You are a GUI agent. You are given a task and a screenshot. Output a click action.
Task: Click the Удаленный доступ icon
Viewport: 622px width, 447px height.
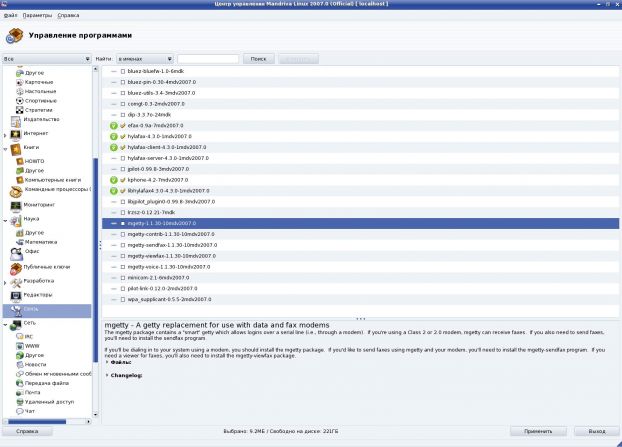[19, 402]
